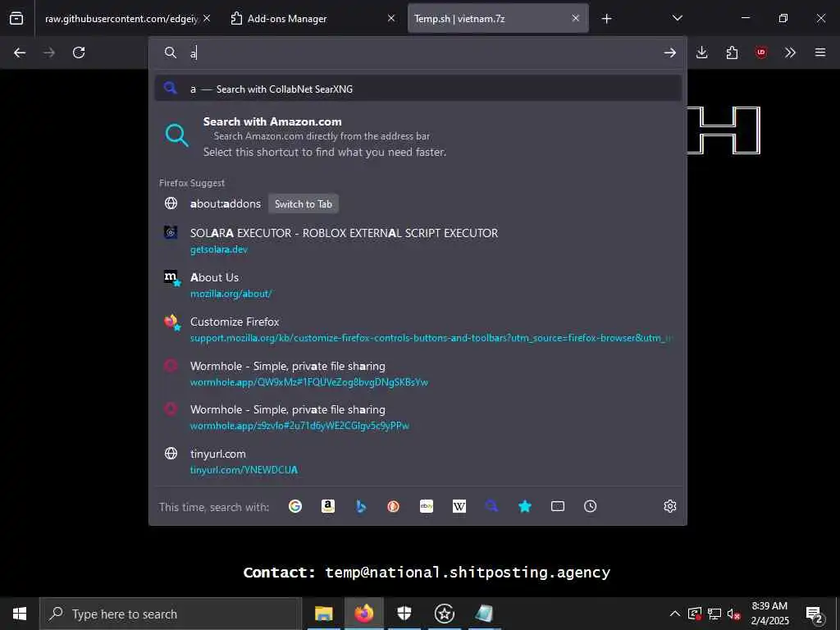Click Firefox taskbar icon
The width and height of the screenshot is (840, 630).
click(x=363, y=614)
